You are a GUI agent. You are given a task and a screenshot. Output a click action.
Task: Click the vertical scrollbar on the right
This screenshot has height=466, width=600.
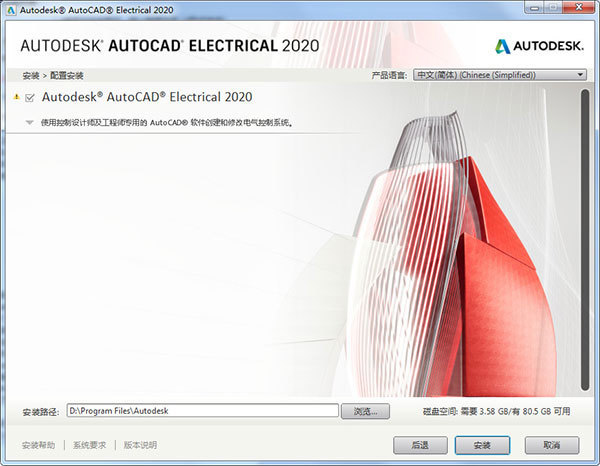(585, 240)
